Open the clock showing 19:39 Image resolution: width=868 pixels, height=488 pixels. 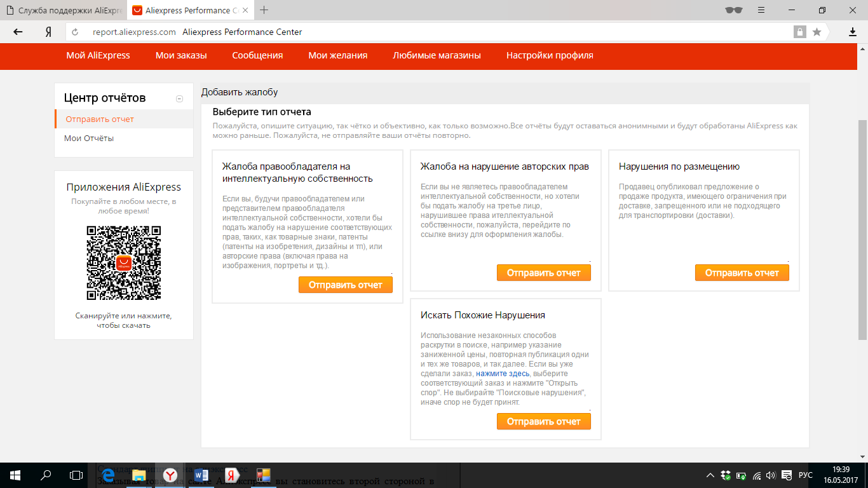coord(841,469)
